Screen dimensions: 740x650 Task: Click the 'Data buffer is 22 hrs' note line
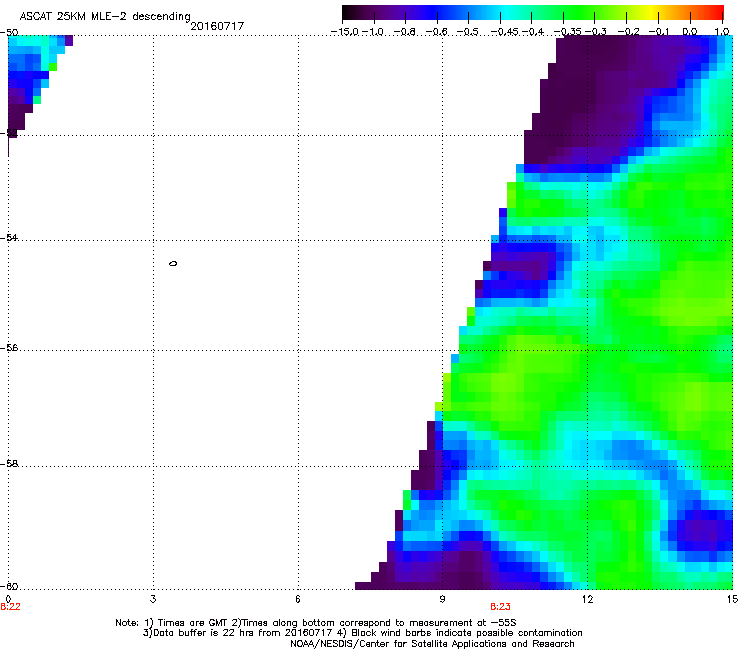click(362, 633)
